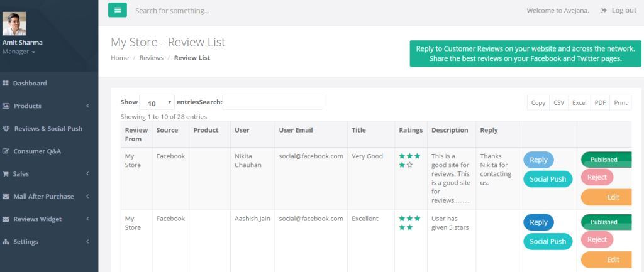The image size is (644, 272).
Task: Open the Reviews breadcrumb link
Action: pos(151,58)
